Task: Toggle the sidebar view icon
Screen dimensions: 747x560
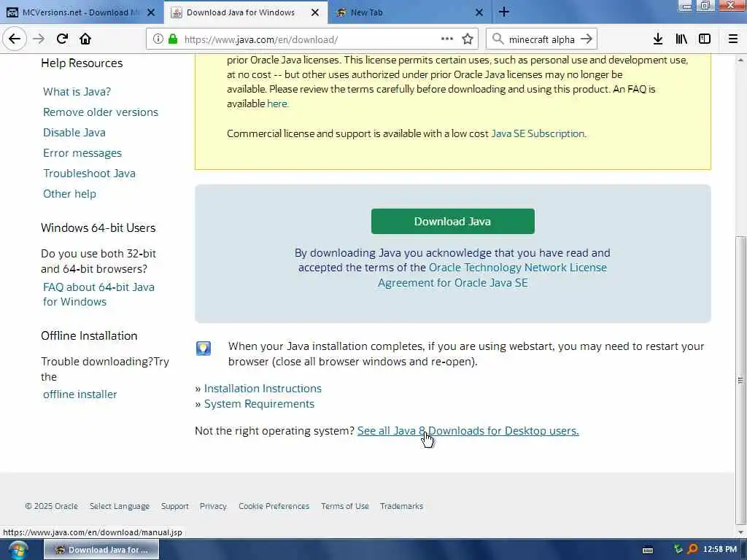Action: click(705, 39)
